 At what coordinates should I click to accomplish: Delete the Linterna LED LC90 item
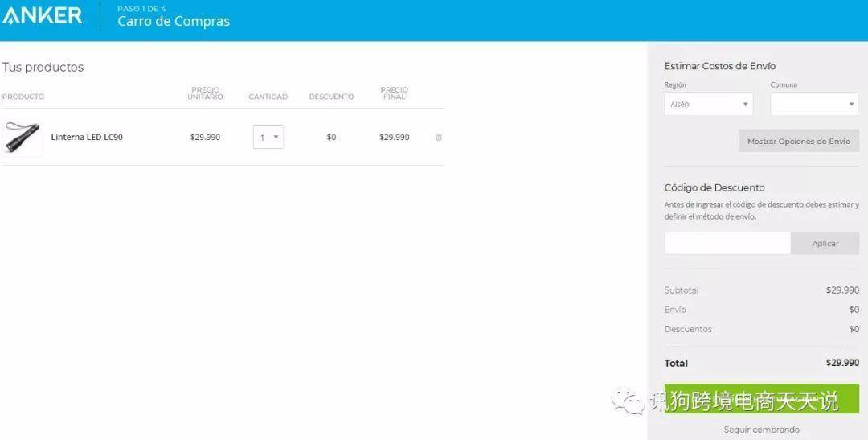(x=439, y=137)
